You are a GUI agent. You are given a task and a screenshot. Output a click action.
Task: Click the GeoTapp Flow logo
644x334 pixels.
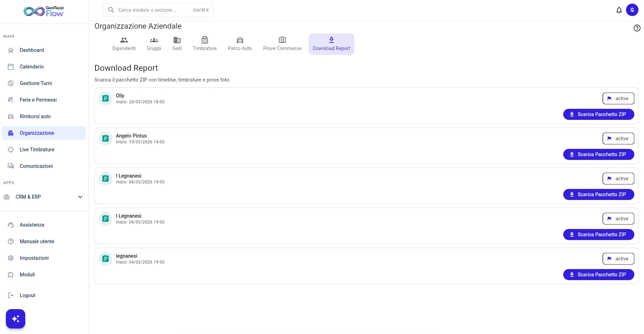click(x=44, y=11)
